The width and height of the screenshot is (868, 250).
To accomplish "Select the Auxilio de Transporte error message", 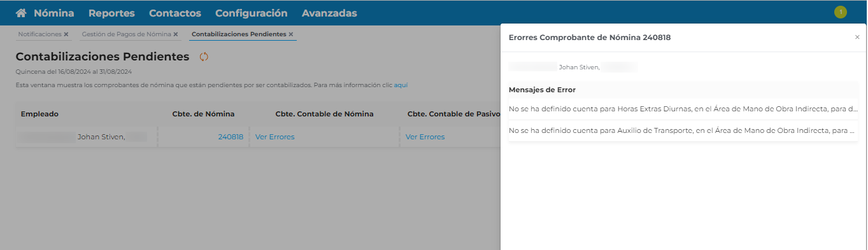I will [683, 130].
